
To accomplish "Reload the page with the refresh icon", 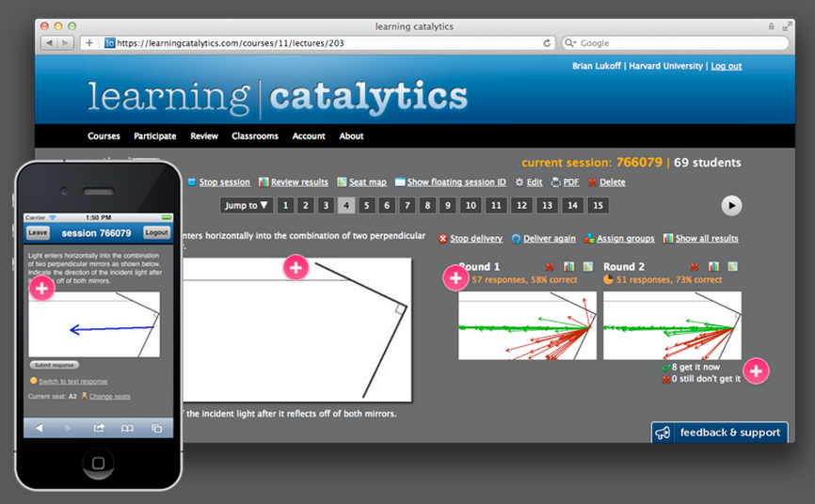I will point(547,43).
